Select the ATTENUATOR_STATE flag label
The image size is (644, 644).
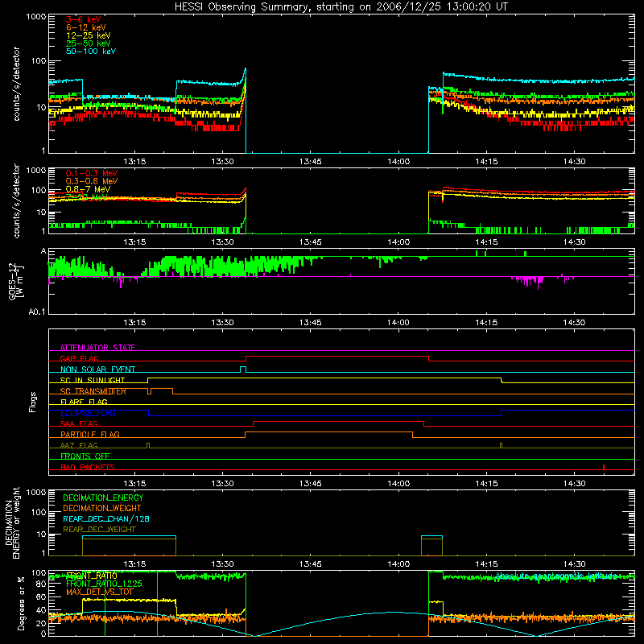coord(97,348)
